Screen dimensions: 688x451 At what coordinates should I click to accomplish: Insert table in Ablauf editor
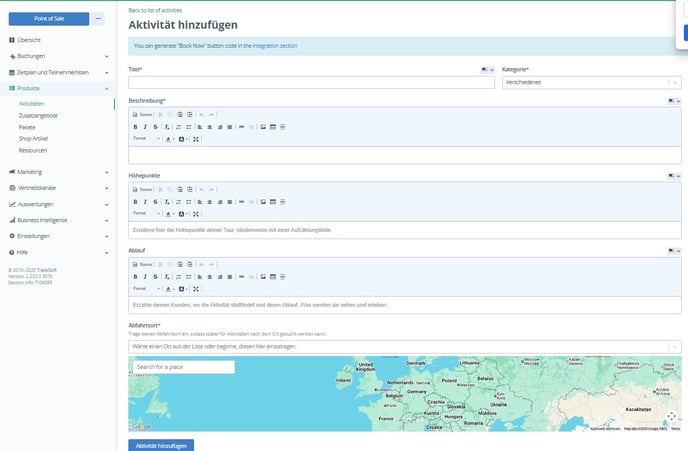click(x=273, y=277)
